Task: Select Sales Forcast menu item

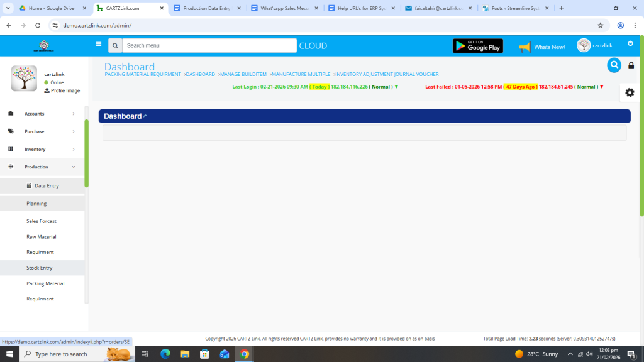Action: tap(42, 221)
